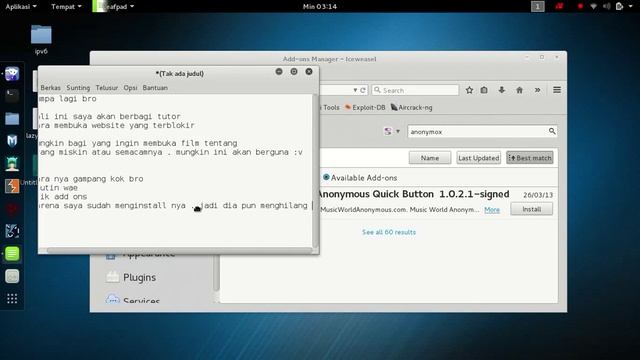Open the downloads arrow icon in Iceweasel

(x=502, y=90)
